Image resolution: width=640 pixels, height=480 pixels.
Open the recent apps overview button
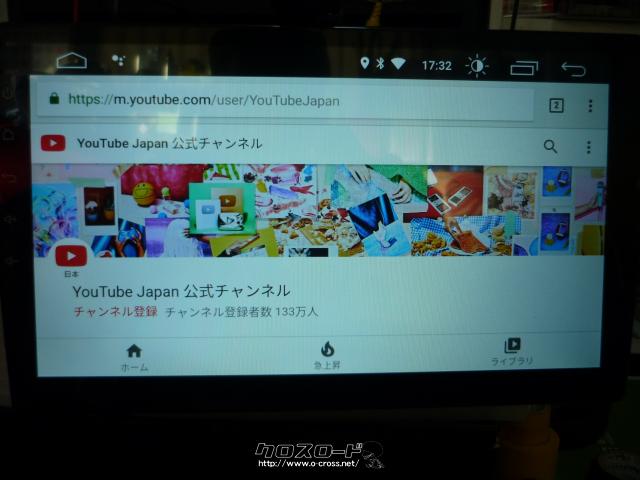pos(524,68)
